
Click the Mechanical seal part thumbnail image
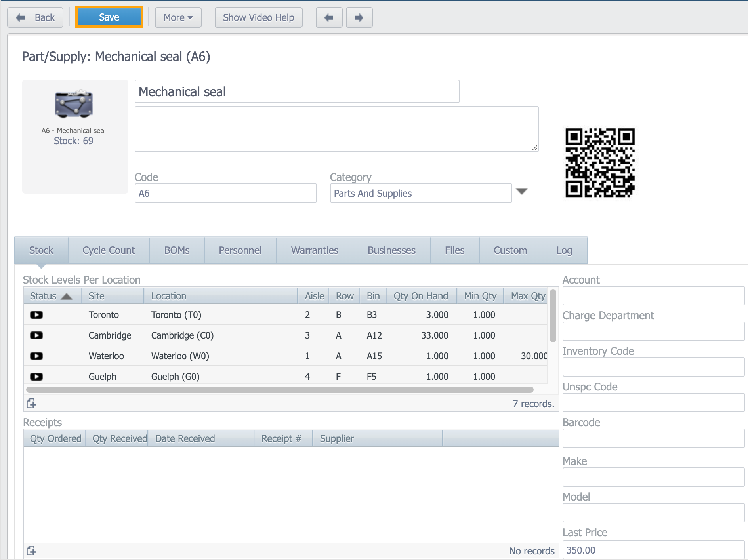(x=74, y=104)
